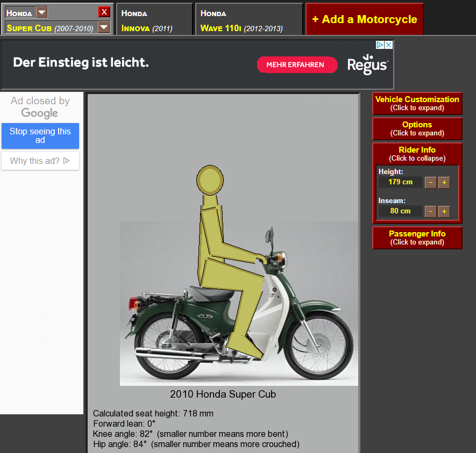Click Add a Motorcycle button
This screenshot has width=476, height=453.
coord(364,19)
